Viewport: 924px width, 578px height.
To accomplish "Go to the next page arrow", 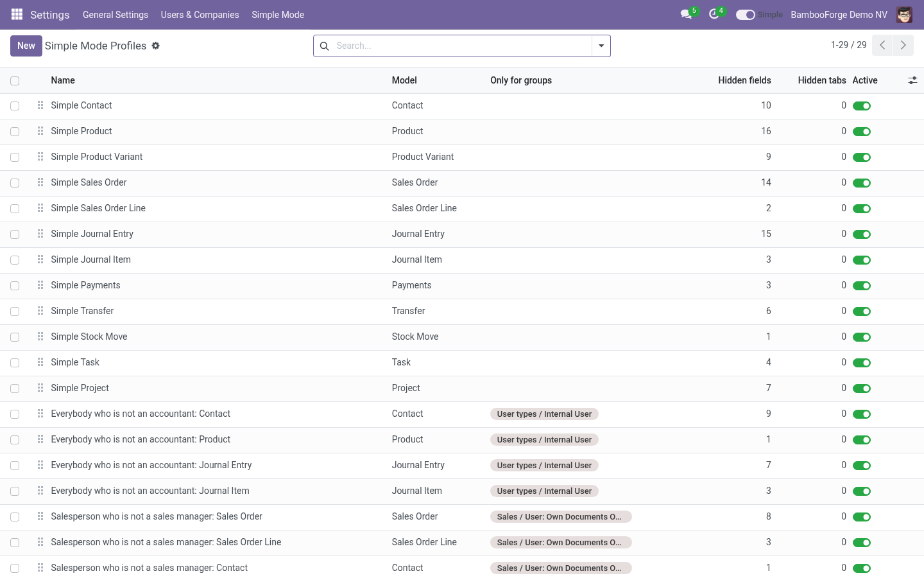I will click(x=903, y=45).
